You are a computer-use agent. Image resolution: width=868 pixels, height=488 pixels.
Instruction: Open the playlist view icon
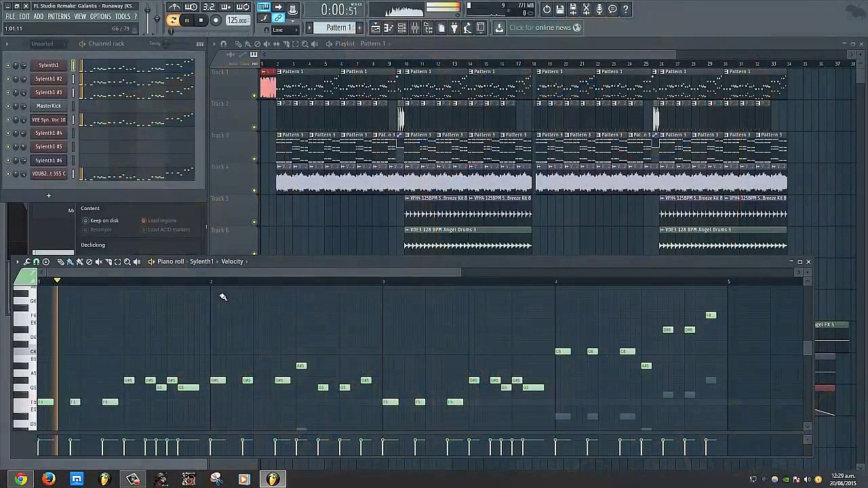click(x=375, y=28)
